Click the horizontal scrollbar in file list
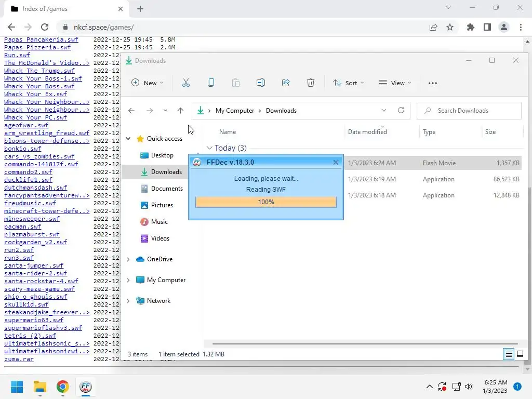 coord(365,344)
